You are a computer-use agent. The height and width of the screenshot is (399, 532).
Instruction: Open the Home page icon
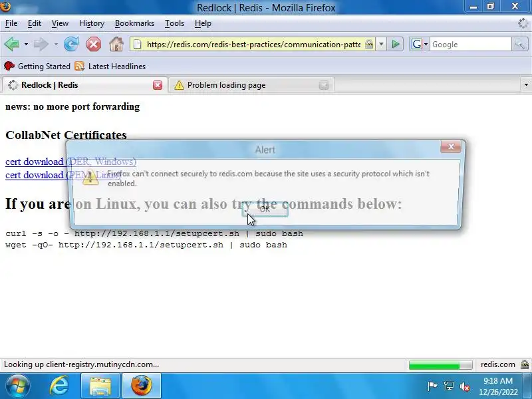point(116,44)
